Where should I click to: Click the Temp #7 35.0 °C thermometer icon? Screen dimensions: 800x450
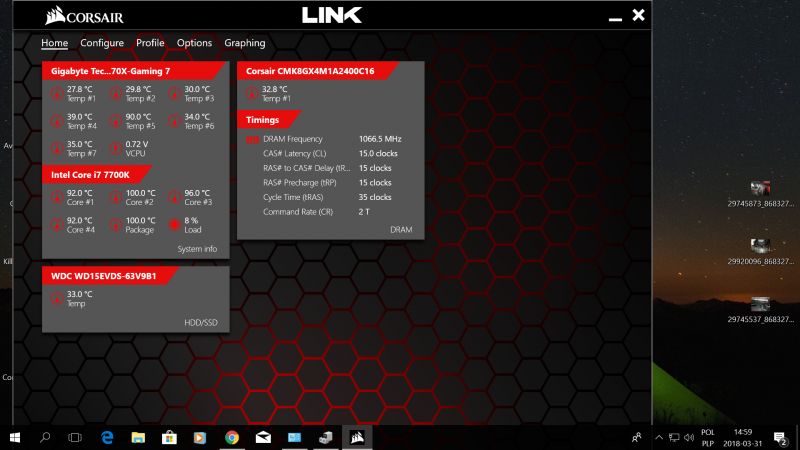click(57, 149)
